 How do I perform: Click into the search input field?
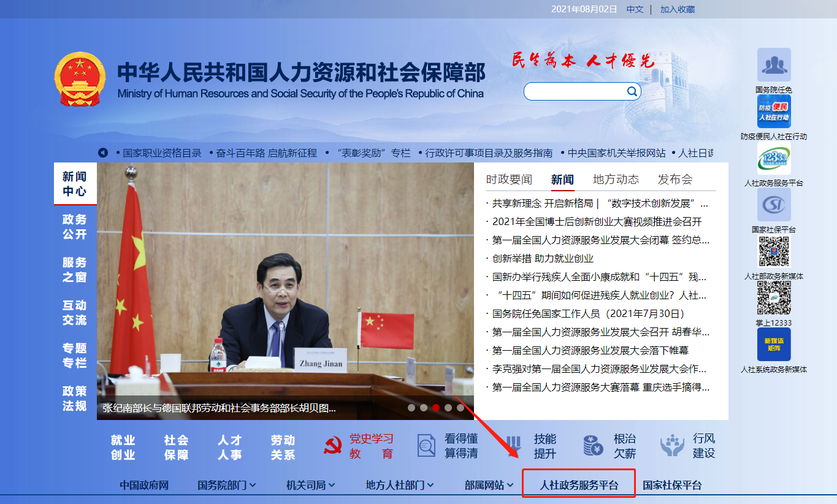575,91
